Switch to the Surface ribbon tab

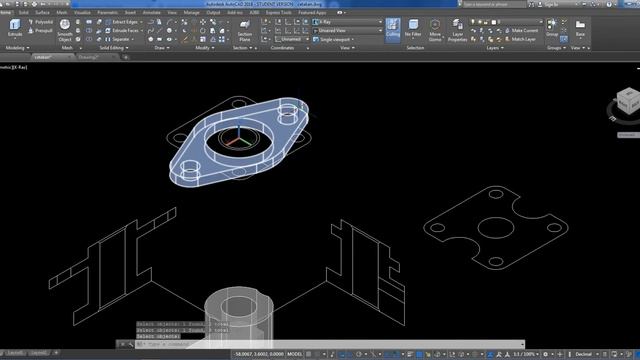click(x=42, y=13)
